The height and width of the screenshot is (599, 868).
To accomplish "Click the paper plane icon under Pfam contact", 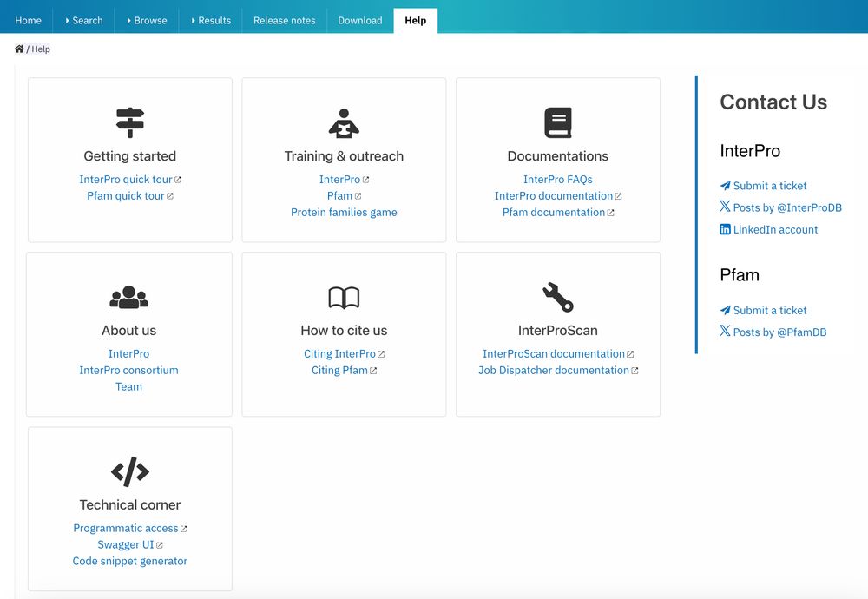I will click(725, 310).
